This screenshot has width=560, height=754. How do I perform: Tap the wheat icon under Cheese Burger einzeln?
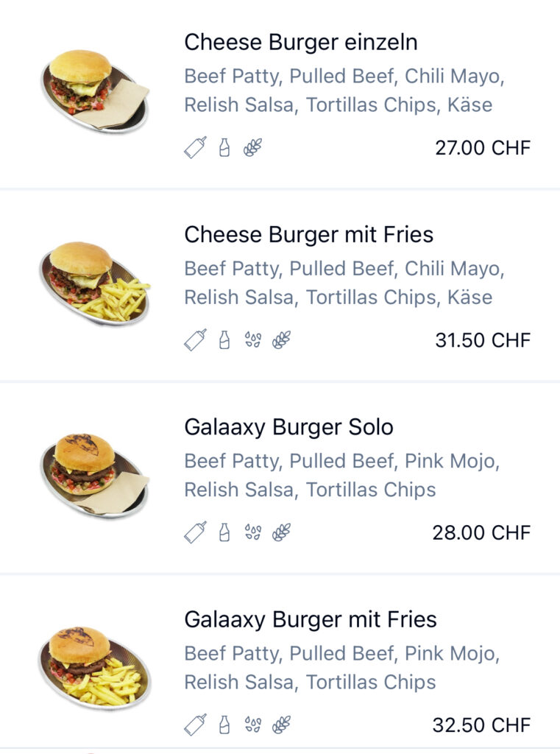click(252, 147)
